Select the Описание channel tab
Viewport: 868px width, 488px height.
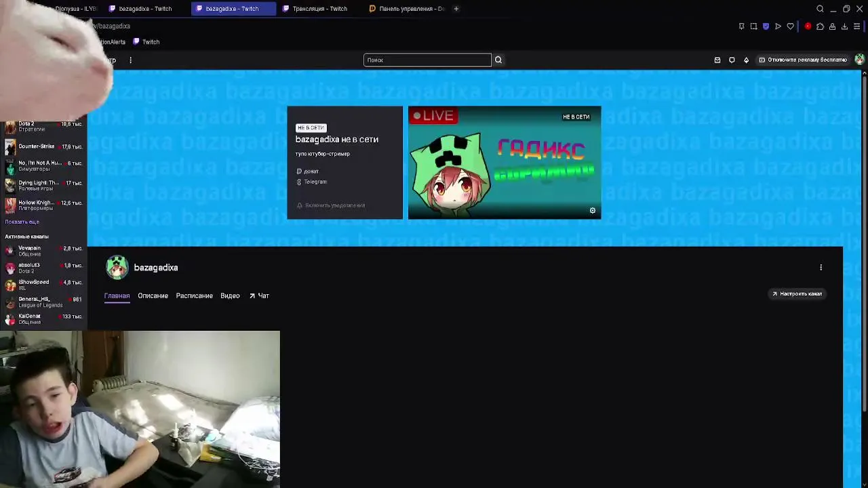[x=153, y=296]
